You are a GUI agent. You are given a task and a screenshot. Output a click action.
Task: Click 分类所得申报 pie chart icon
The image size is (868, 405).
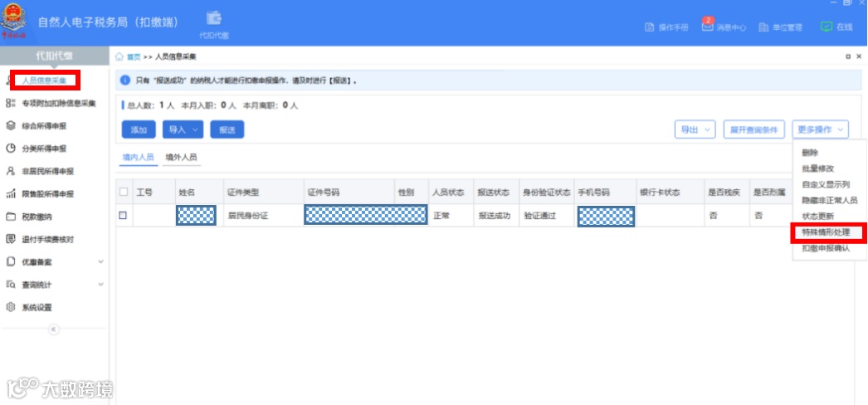click(x=10, y=149)
